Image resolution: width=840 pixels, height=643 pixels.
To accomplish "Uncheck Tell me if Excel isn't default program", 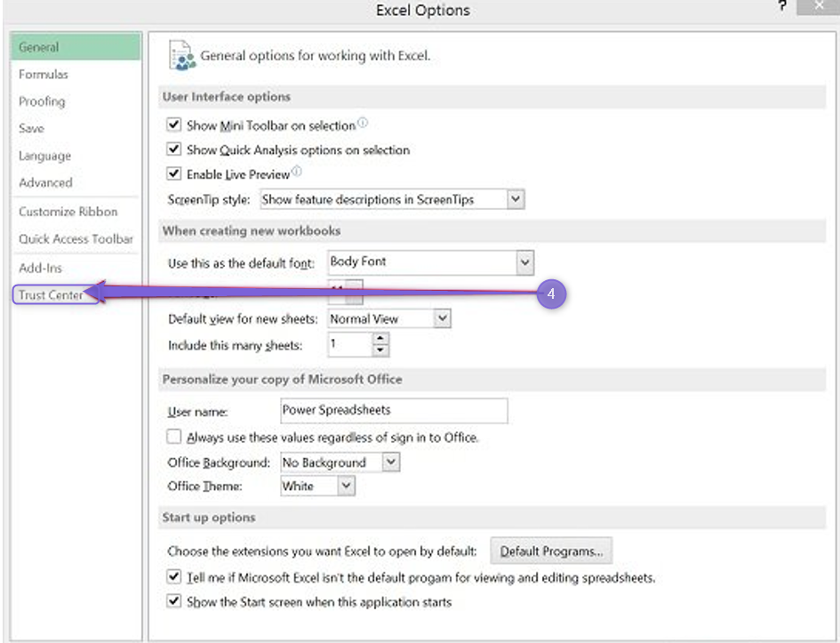I will point(173,576).
